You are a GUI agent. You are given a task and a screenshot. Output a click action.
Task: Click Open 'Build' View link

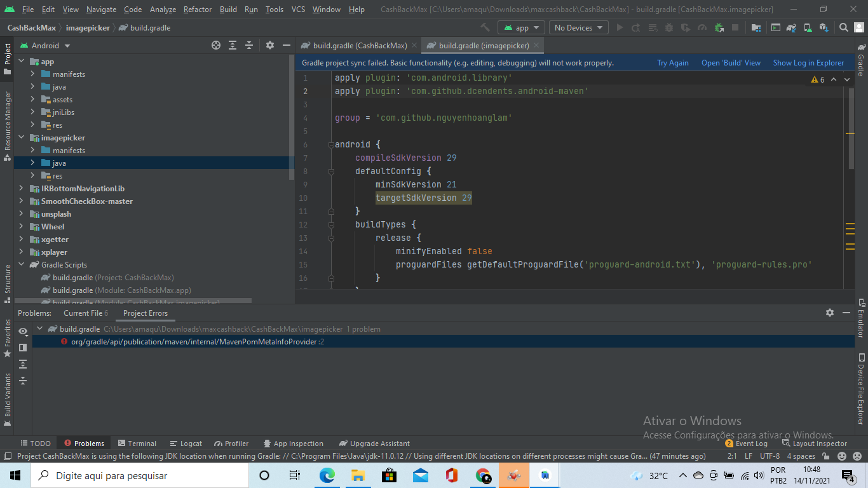coord(731,63)
